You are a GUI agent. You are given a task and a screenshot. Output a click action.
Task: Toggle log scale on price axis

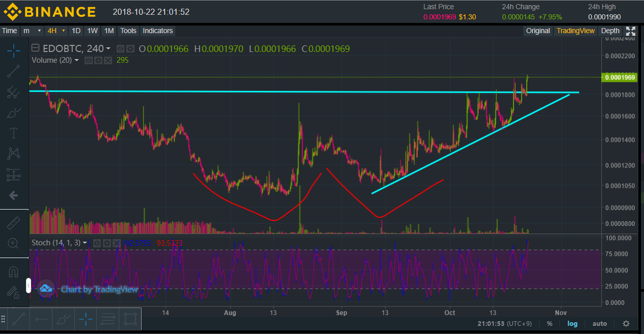coord(573,323)
